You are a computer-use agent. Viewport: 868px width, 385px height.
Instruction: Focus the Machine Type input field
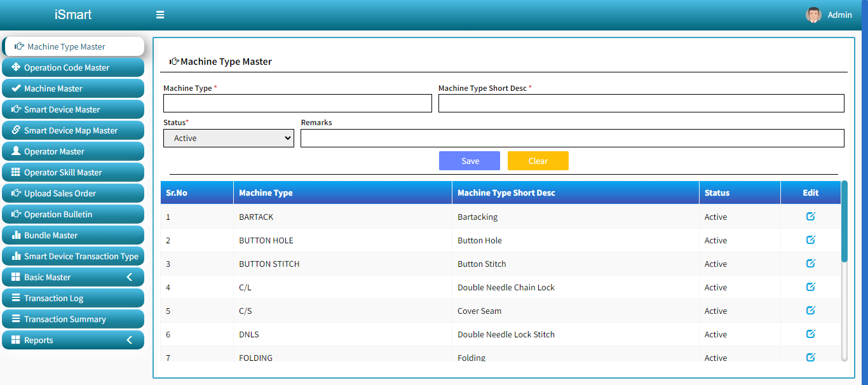click(x=297, y=104)
